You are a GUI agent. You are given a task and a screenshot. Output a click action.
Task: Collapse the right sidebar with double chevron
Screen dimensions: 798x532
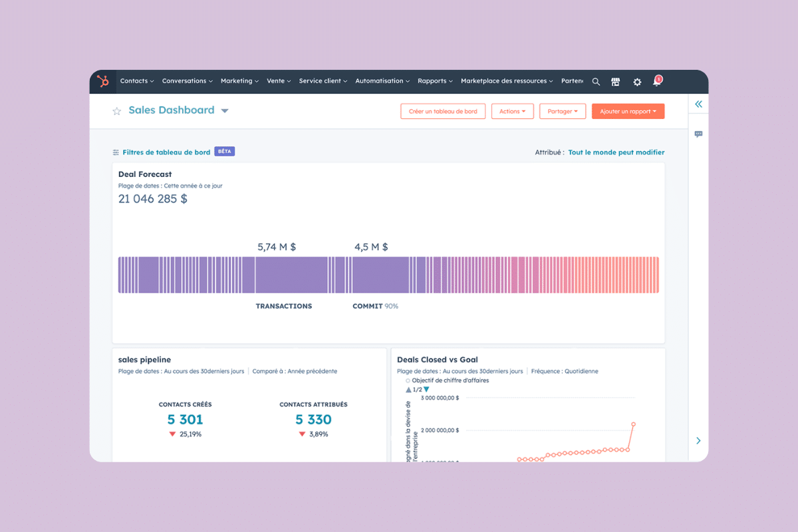tap(698, 104)
